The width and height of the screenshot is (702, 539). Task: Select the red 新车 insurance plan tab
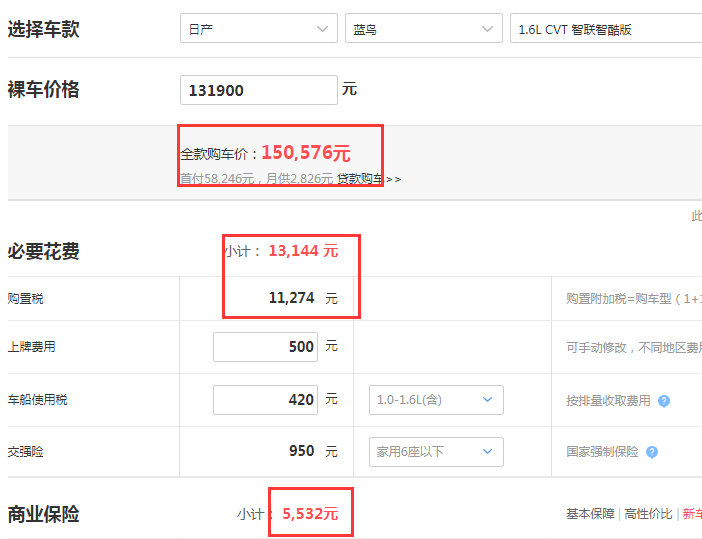tap(692, 514)
